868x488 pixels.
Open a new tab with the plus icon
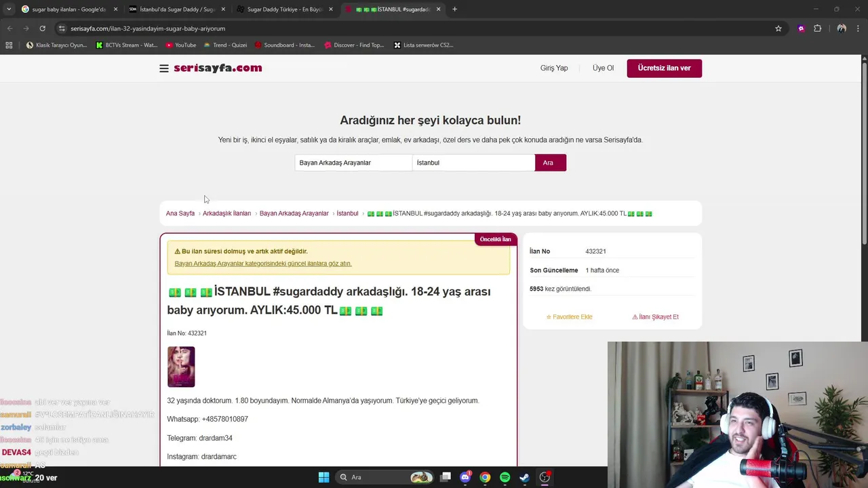coord(454,9)
